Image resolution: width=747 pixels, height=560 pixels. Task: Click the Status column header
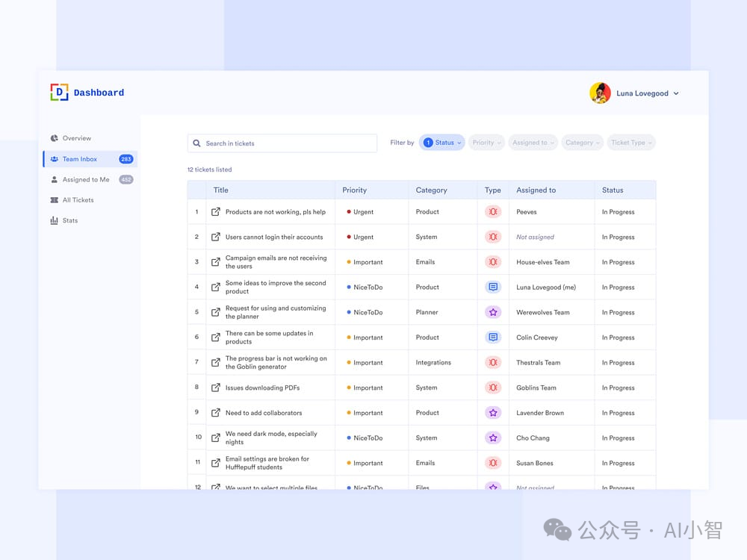613,190
